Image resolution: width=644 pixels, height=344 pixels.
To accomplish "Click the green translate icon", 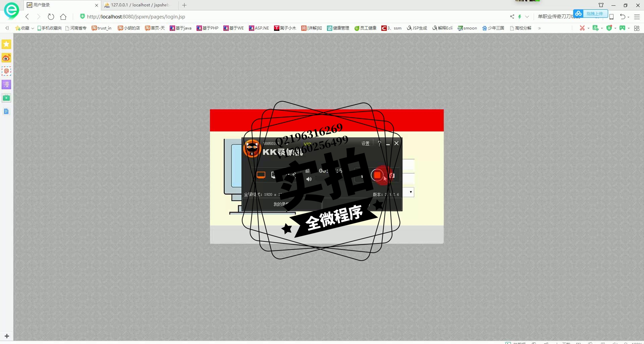I will (x=596, y=28).
